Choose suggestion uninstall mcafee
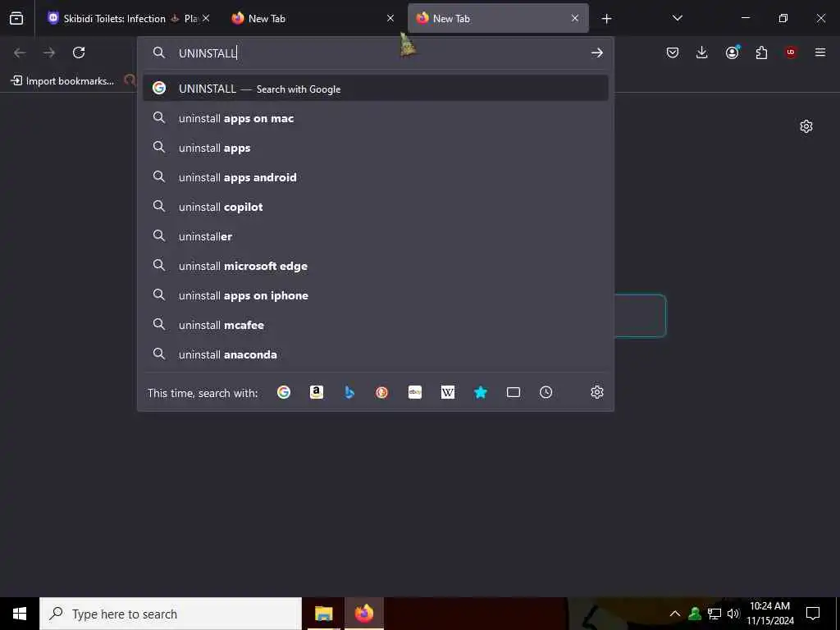Image resolution: width=840 pixels, height=630 pixels. click(x=375, y=325)
